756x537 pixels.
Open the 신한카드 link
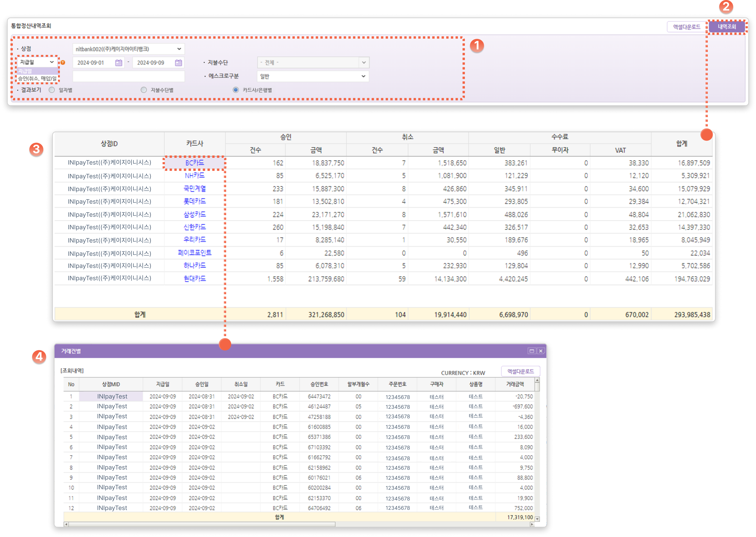[x=194, y=227]
